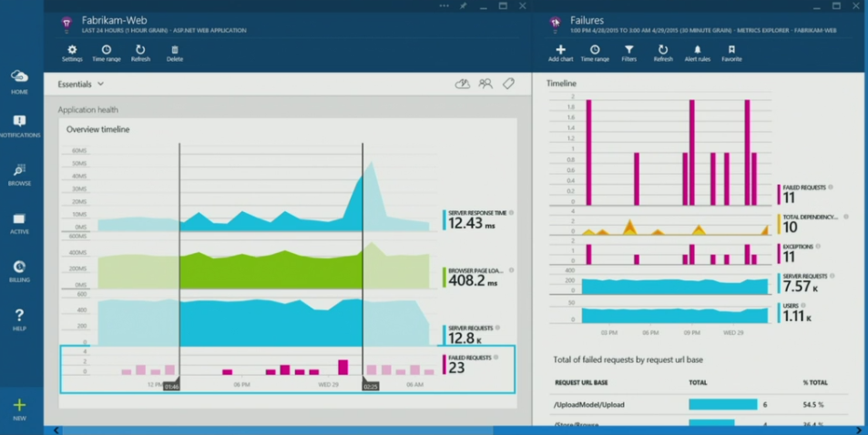Open Filters in the Failures toolbar

point(628,53)
